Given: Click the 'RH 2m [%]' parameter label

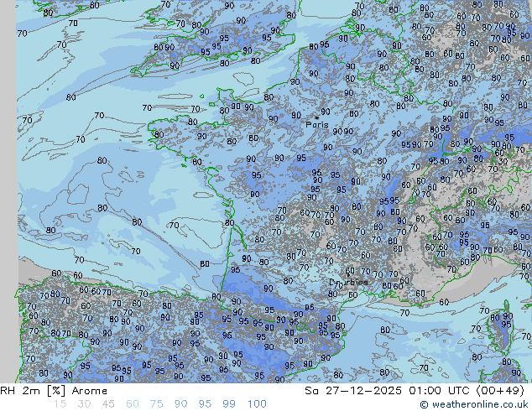Looking at the screenshot, I should pos(27,391).
